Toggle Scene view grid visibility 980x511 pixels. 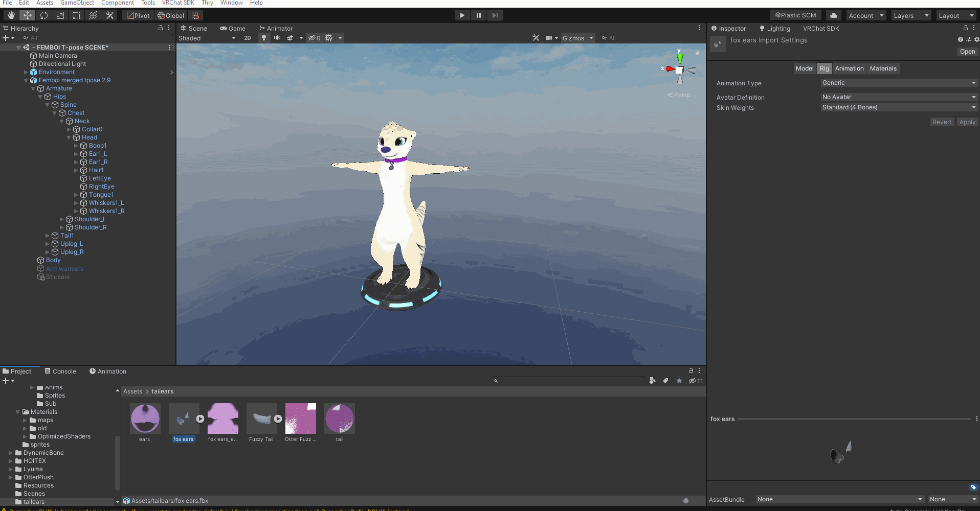click(x=329, y=38)
